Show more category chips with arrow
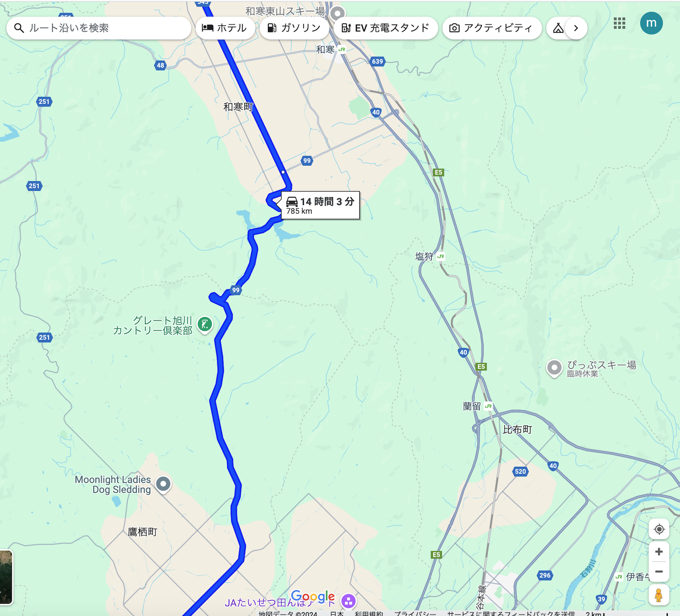Viewport: 680px width, 616px height. tap(576, 28)
